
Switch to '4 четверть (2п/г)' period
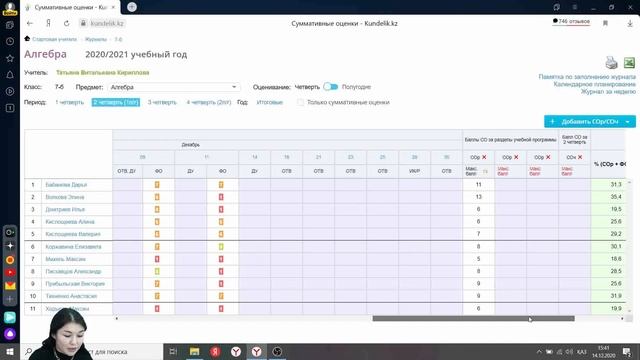coord(209,102)
